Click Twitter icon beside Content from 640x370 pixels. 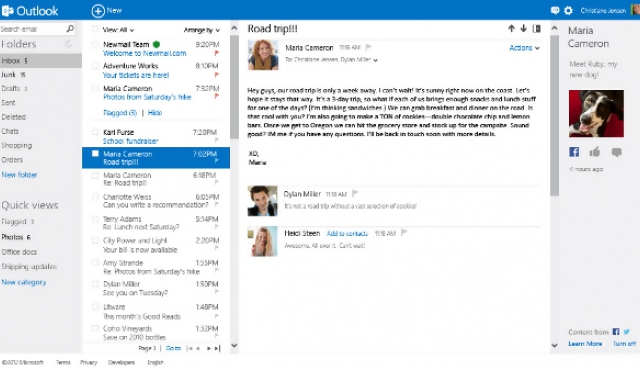(x=627, y=331)
